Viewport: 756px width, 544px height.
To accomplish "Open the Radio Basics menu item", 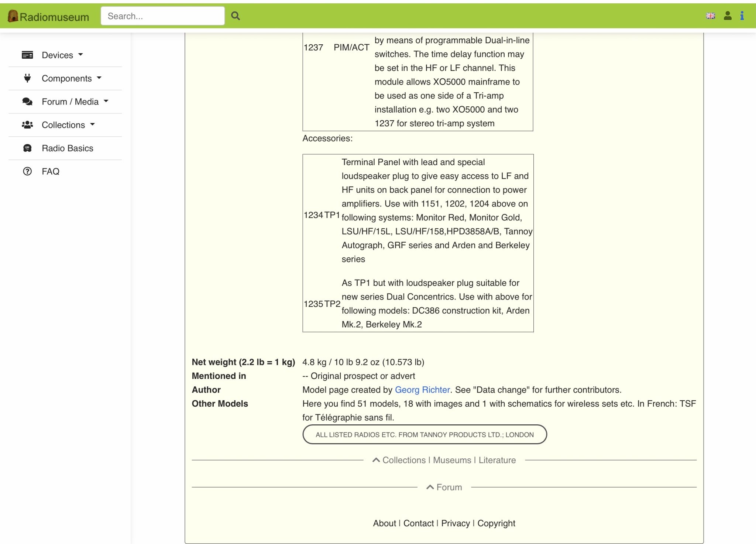I will 68,148.
